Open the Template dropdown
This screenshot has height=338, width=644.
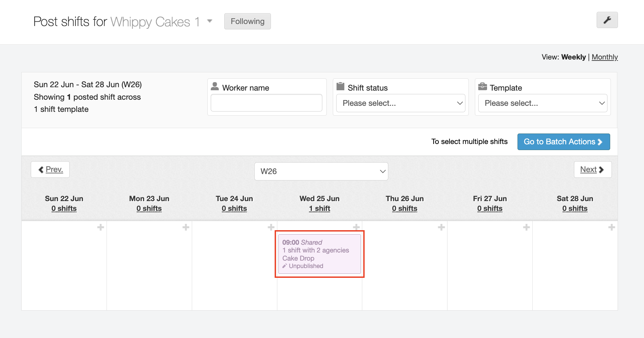coord(543,103)
